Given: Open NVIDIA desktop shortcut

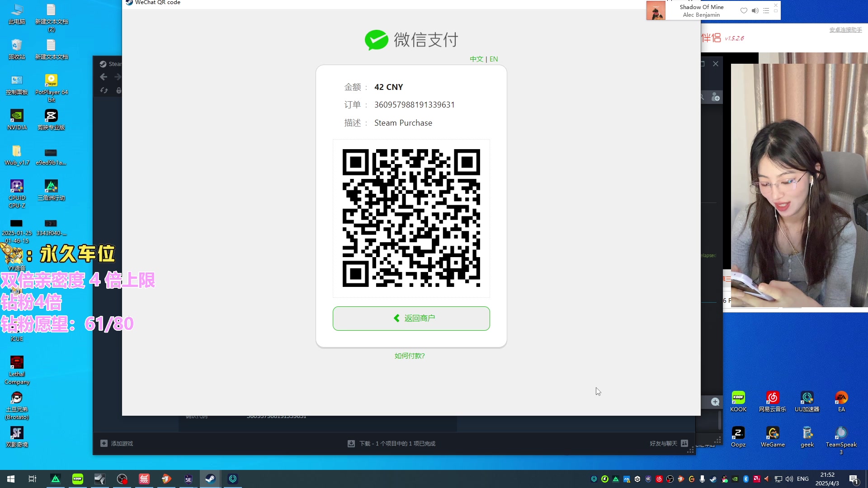Looking at the screenshot, I should click(x=17, y=120).
